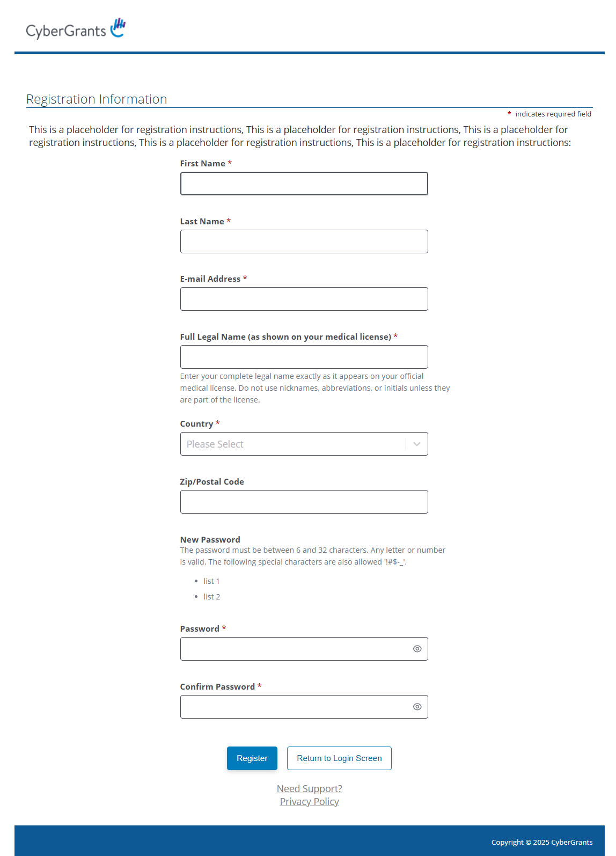The height and width of the screenshot is (856, 616).
Task: Select the Last Name input box
Action: point(304,242)
